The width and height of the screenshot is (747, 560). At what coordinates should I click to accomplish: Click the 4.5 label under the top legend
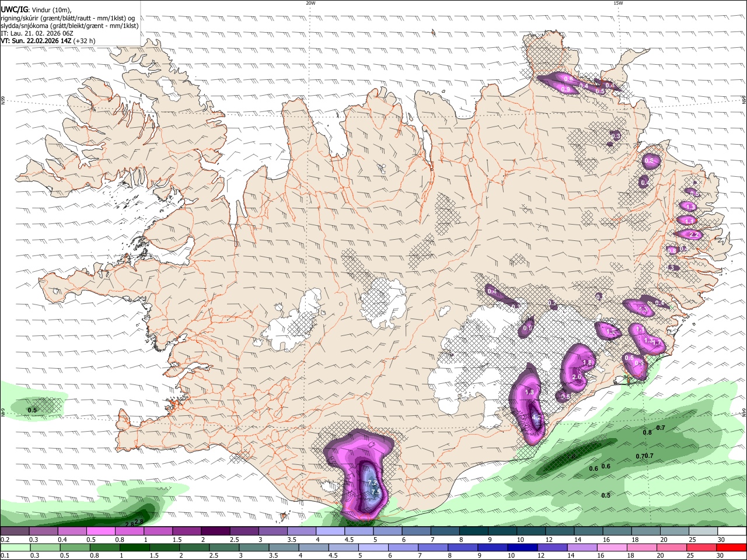pyautogui.click(x=349, y=540)
